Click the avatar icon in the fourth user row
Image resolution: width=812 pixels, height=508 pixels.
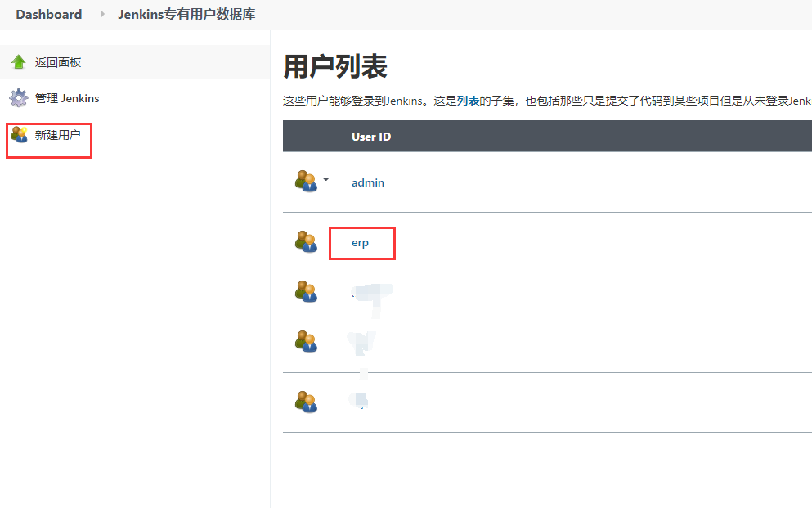coord(306,341)
